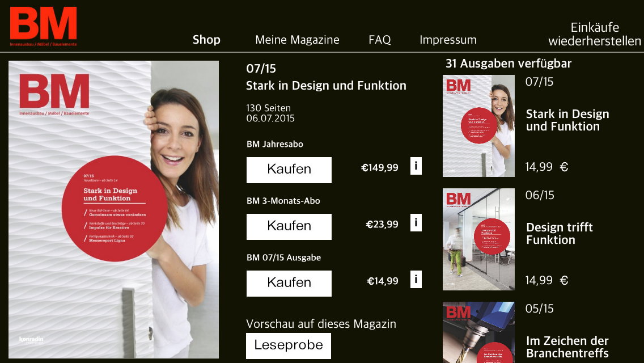Click Stark in Design und Funktion list title
The image size is (644, 363).
[x=567, y=120]
